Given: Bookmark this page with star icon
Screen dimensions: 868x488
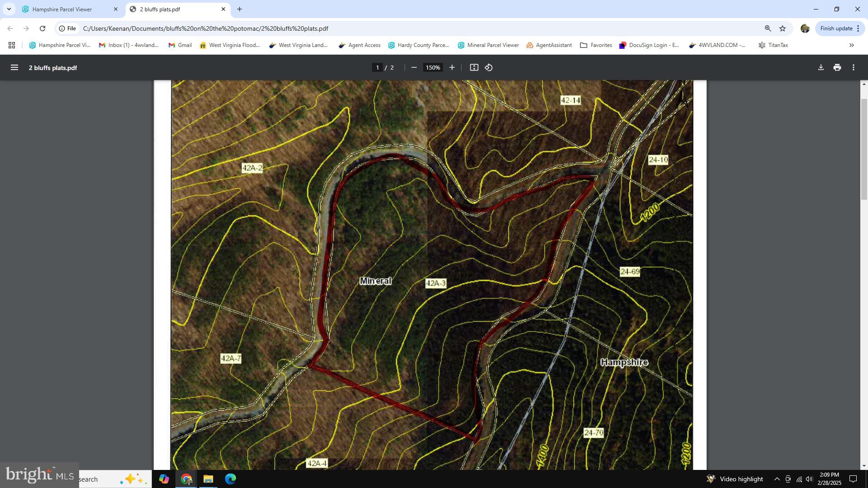Looking at the screenshot, I should 783,28.
